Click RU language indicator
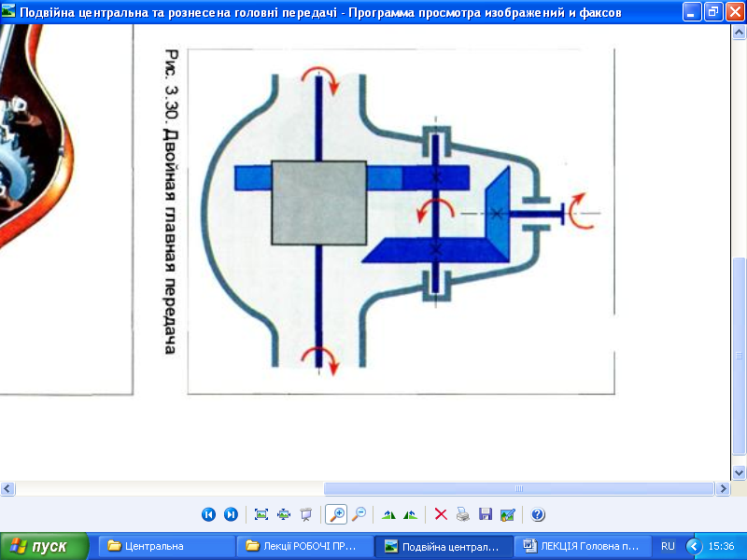747x560 pixels. (668, 546)
